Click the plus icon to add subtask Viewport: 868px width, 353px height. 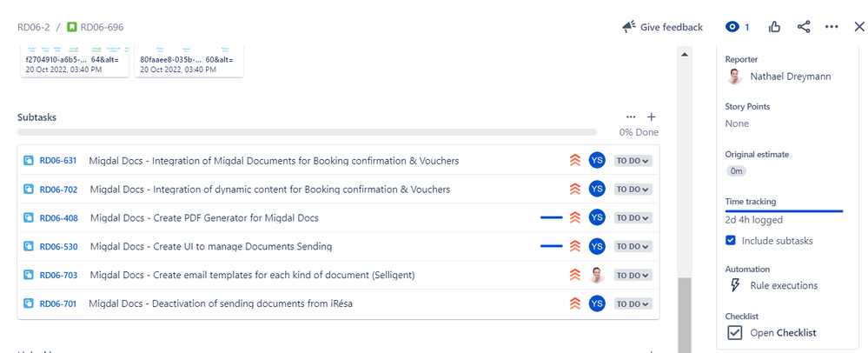coord(652,117)
